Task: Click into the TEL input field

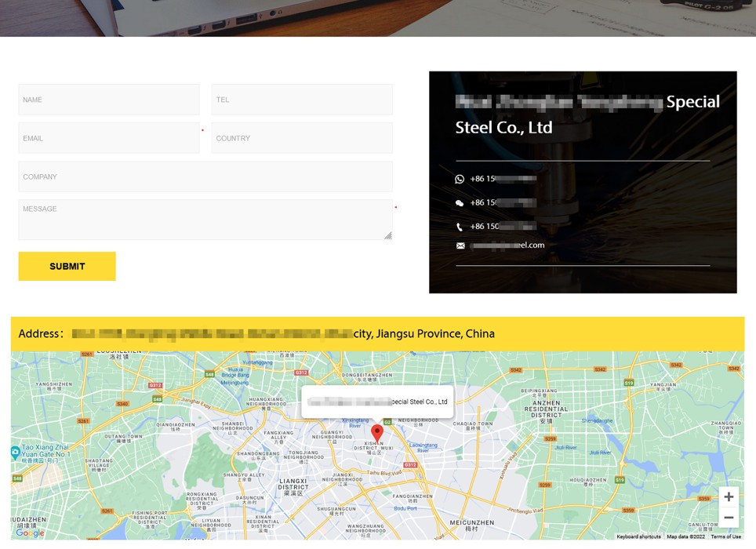Action: [x=302, y=100]
